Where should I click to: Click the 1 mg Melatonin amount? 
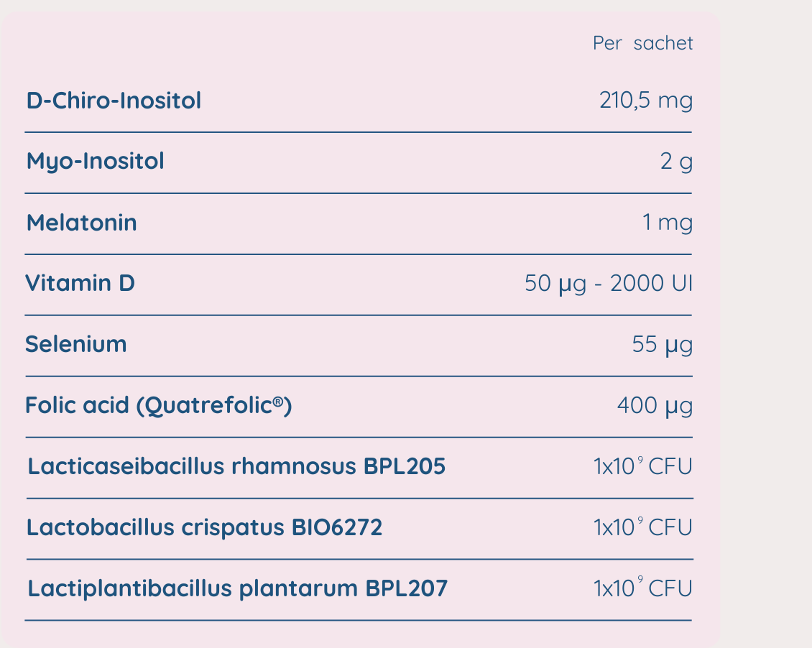(x=668, y=223)
